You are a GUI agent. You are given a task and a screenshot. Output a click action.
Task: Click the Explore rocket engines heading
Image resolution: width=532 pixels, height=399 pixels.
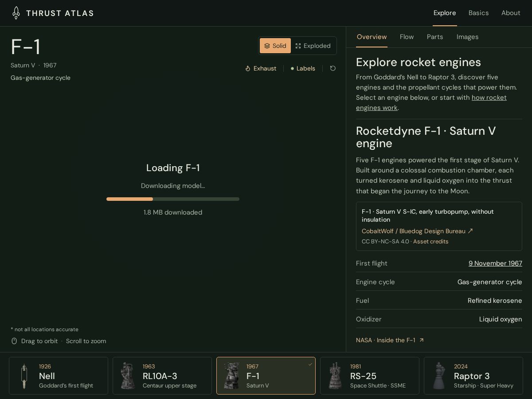pyautogui.click(x=419, y=62)
